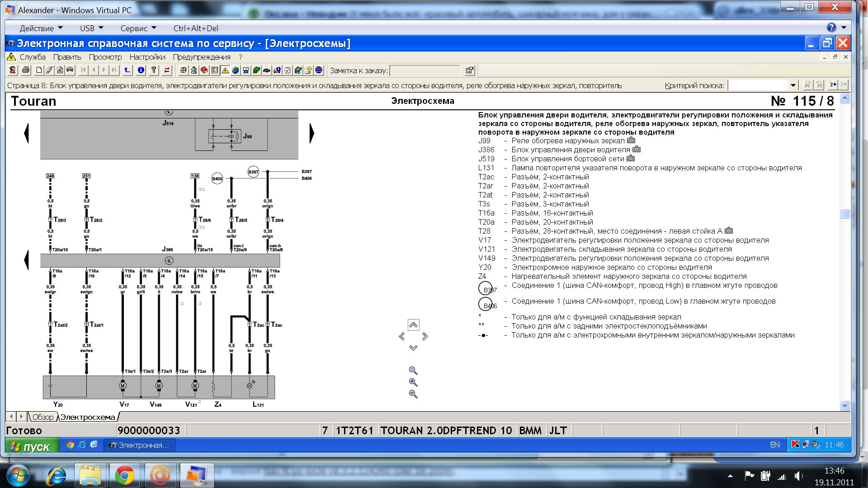Click the camera icon next to J99
The image size is (868, 488).
click(x=631, y=141)
